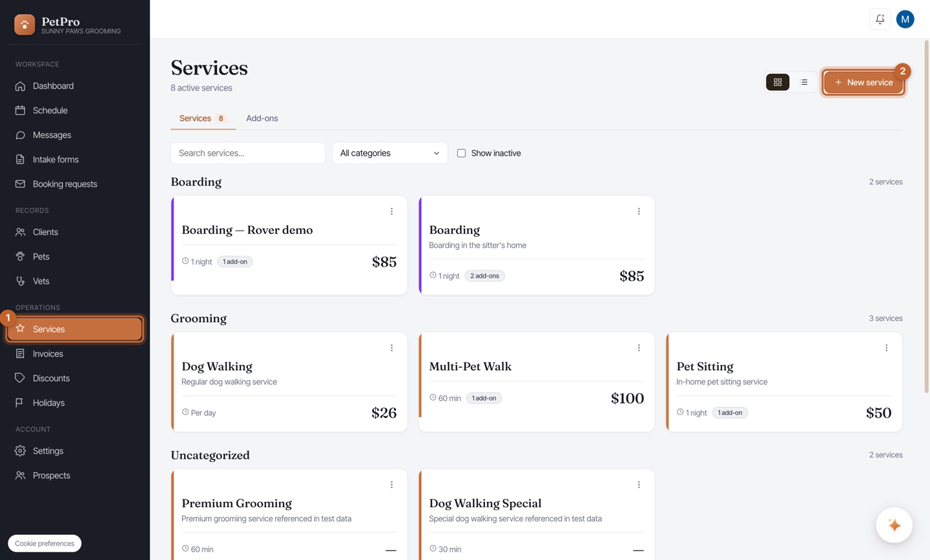Screen dimensions: 930x560
Task: Open the Discounts page
Action: (75, 379)
